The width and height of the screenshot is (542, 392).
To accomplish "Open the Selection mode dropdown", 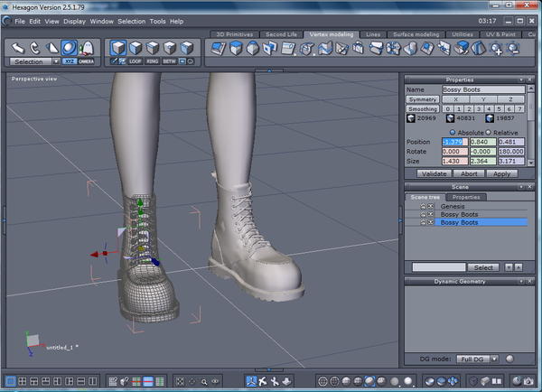I will 34,61.
